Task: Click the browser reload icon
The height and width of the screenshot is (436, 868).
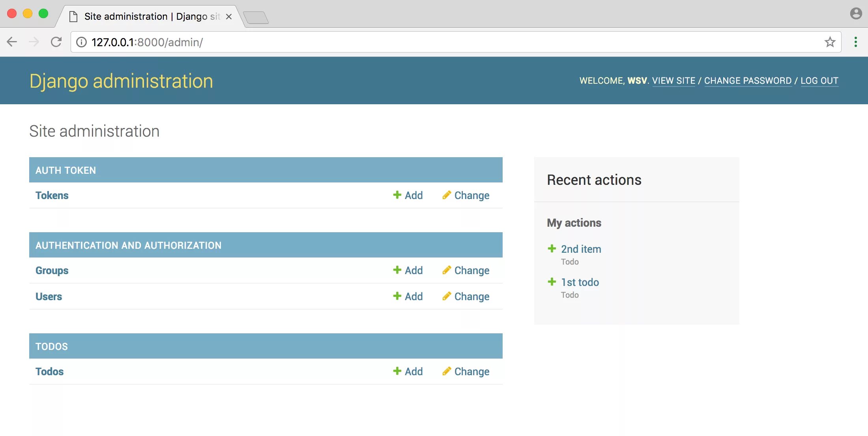Action: [56, 42]
